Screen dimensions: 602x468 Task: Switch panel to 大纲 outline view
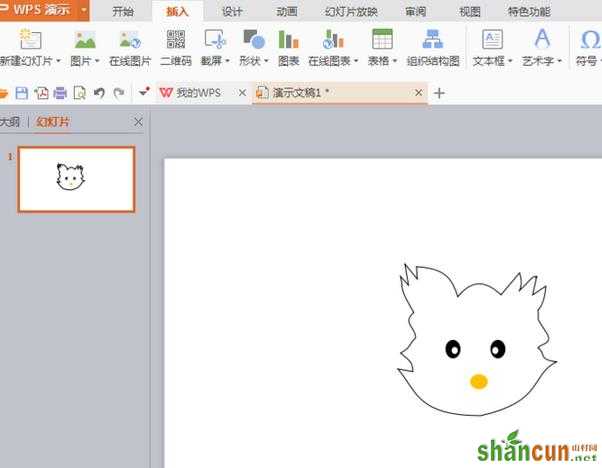point(10,122)
